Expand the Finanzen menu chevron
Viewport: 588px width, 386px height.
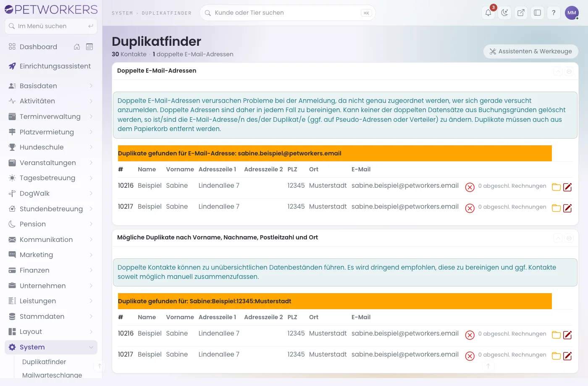(91, 270)
